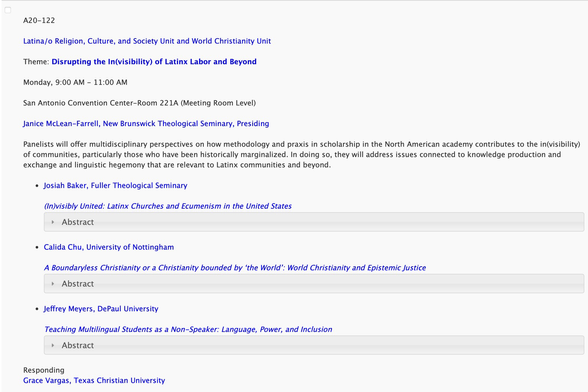Expand Calida Chu's Abstract section

click(314, 284)
